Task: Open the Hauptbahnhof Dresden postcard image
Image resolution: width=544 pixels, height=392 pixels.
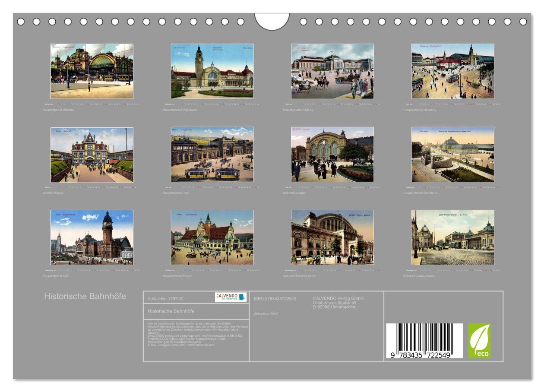Action: tap(92, 71)
